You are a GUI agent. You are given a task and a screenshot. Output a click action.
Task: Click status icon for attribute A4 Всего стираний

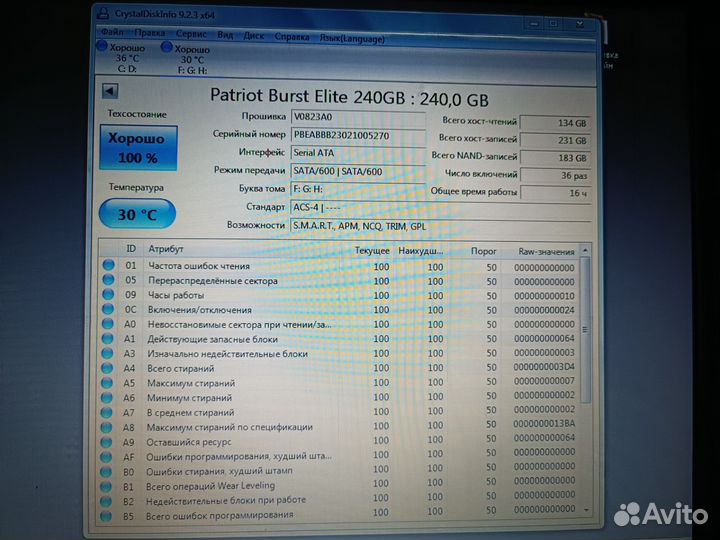pyautogui.click(x=107, y=368)
